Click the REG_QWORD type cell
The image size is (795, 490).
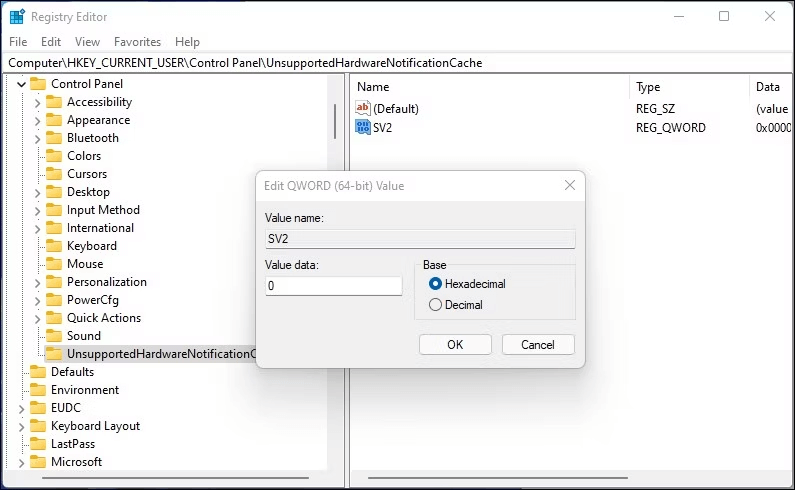pyautogui.click(x=671, y=128)
